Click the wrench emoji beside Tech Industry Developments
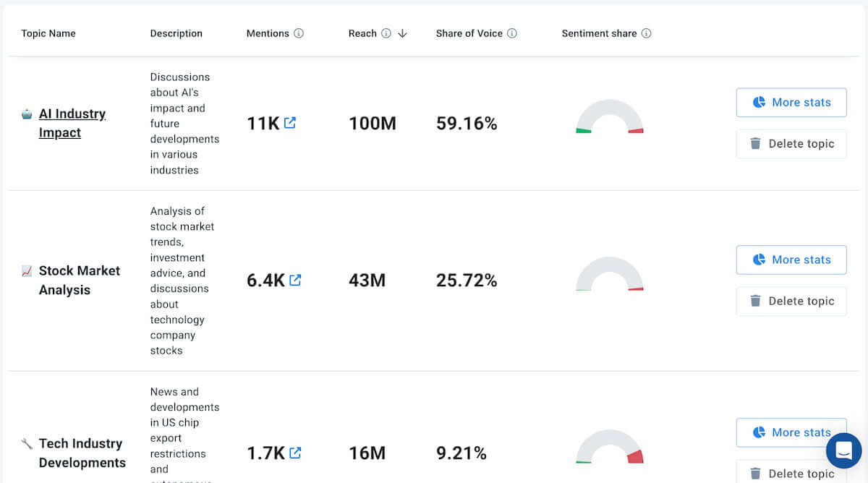This screenshot has height=483, width=868. 26,443
